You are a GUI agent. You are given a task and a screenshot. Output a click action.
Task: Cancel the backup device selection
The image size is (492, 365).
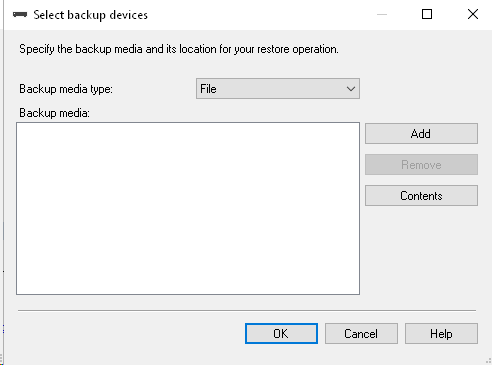click(x=361, y=333)
